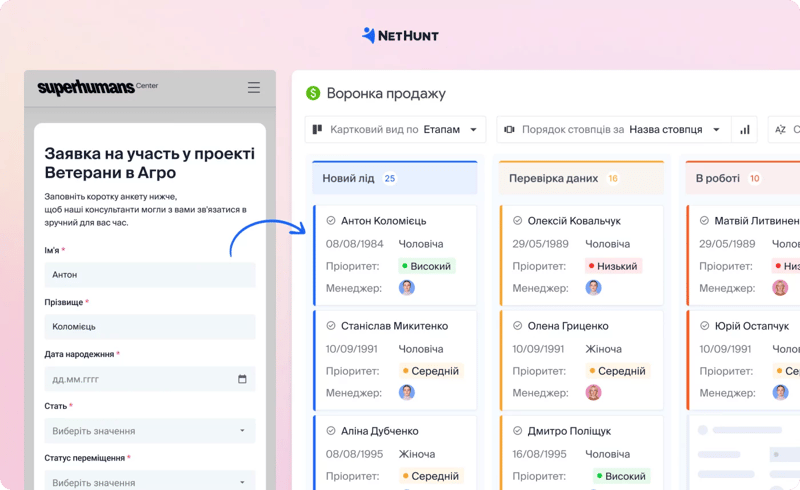Open Порядок стовпців за Назва стовпця dropdown
Viewport: 800px width, 490px height.
[x=612, y=130]
